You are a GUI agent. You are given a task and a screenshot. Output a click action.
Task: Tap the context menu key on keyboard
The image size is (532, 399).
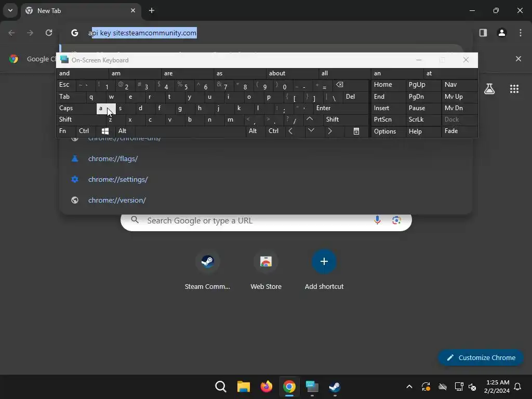click(356, 131)
